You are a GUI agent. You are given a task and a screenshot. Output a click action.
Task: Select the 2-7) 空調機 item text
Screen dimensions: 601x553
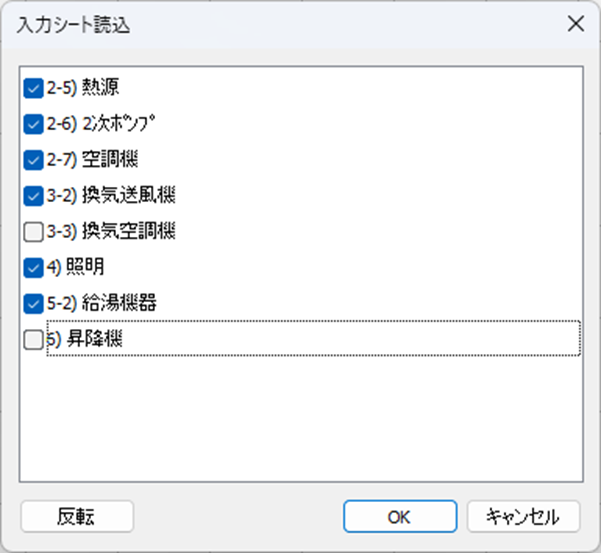tap(92, 159)
